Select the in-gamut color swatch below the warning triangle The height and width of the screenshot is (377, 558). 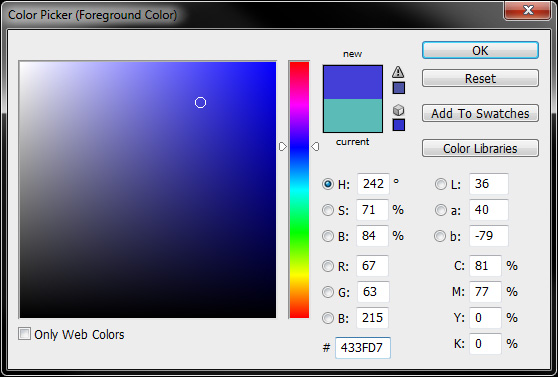399,88
